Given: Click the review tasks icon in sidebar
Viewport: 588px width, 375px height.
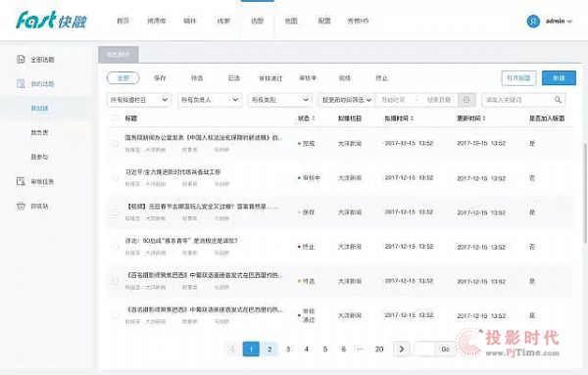Looking at the screenshot, I should (21, 182).
